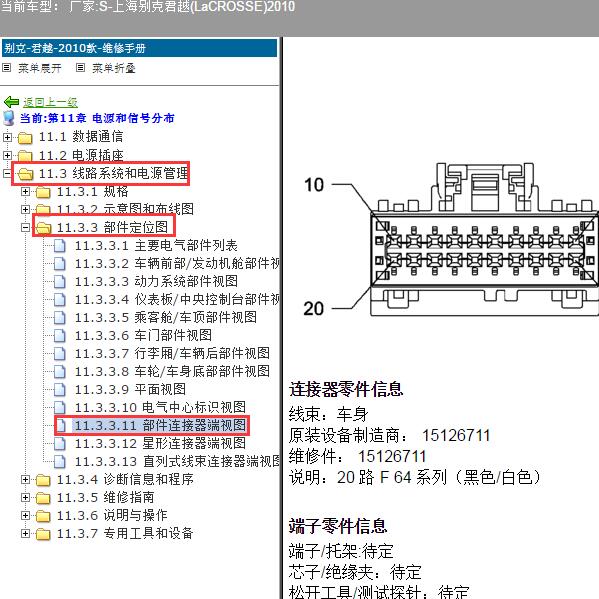
Task: Open 11.3.3.8 车轮/车身底部部件视图 page
Action: tap(172, 371)
